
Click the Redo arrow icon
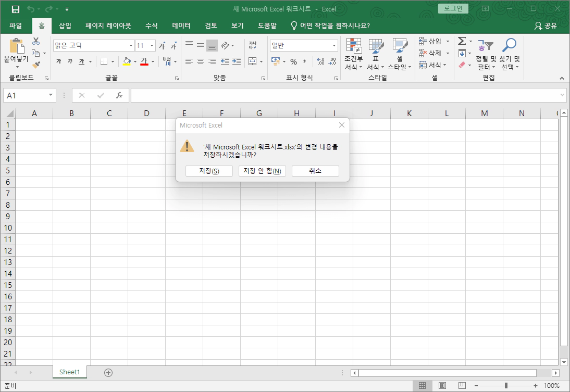49,9
